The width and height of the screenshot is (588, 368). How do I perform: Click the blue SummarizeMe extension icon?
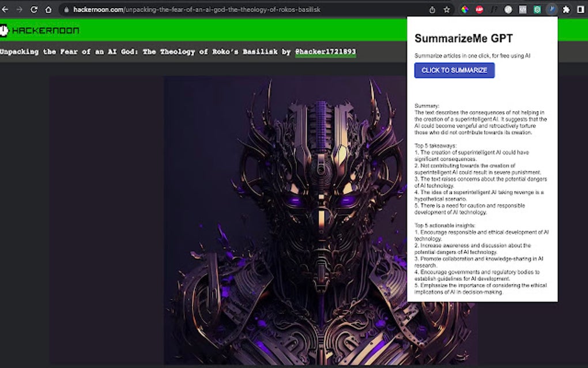pos(551,9)
